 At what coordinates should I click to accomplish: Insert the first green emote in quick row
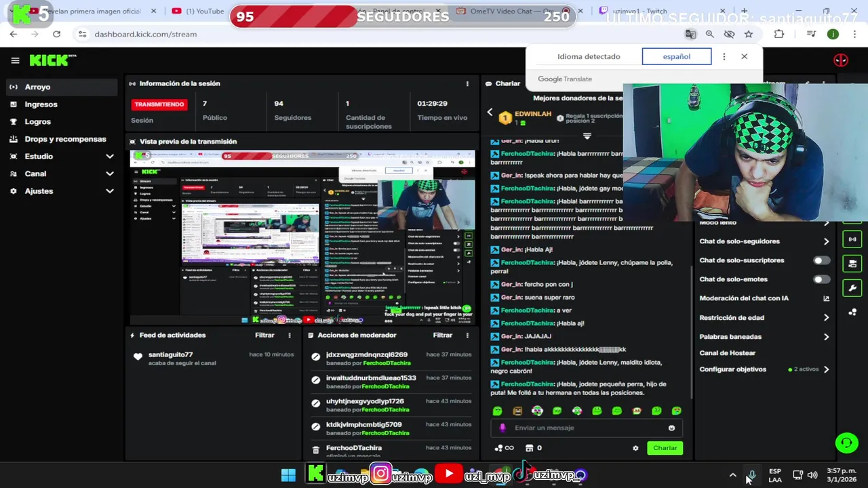click(498, 411)
